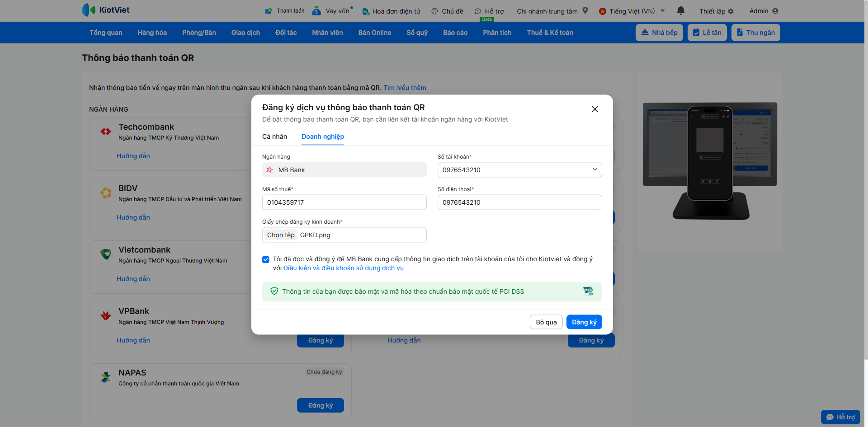This screenshot has height=427, width=868.
Task: Click the Thu ngân button
Action: pos(755,33)
